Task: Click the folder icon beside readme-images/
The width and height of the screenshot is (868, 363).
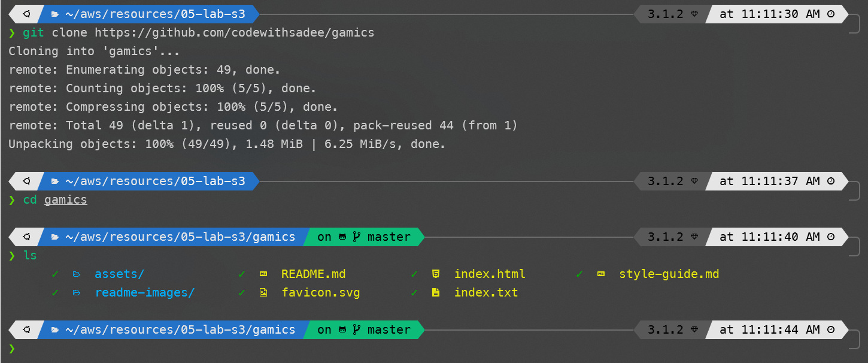Action: (x=76, y=293)
